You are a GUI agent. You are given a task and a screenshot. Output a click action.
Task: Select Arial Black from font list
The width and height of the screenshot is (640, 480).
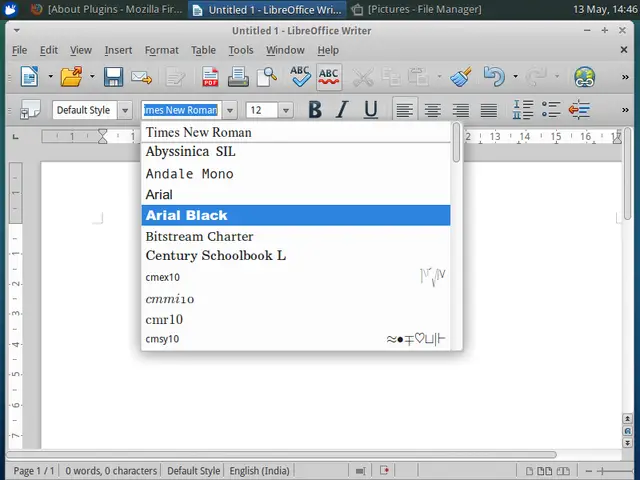[x=296, y=215]
